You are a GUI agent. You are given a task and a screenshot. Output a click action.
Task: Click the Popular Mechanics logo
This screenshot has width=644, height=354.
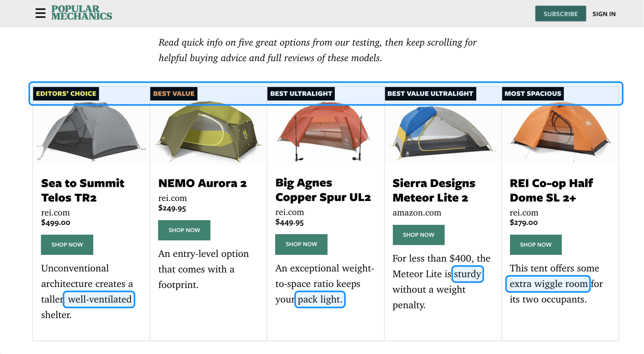(82, 13)
